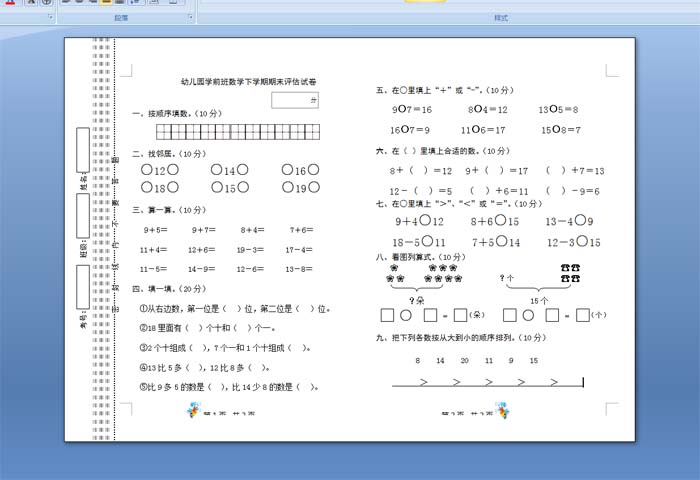Click the left page footer bee image
The height and width of the screenshot is (480, 700).
point(194,410)
